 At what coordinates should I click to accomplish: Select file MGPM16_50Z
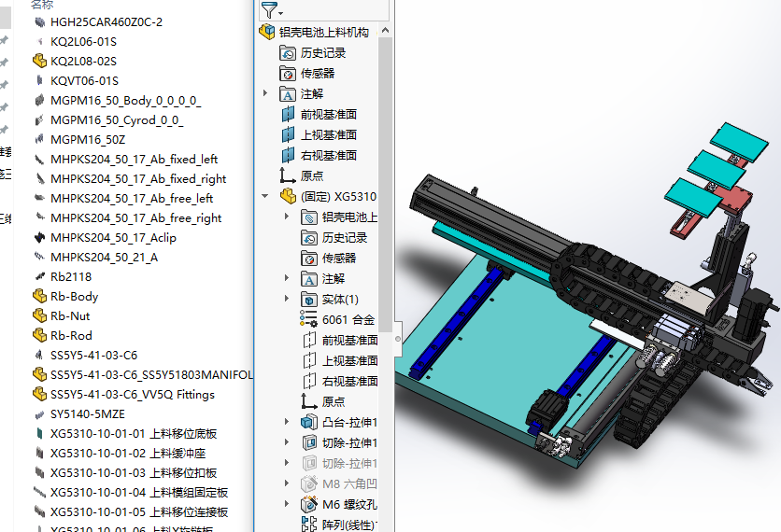88,139
